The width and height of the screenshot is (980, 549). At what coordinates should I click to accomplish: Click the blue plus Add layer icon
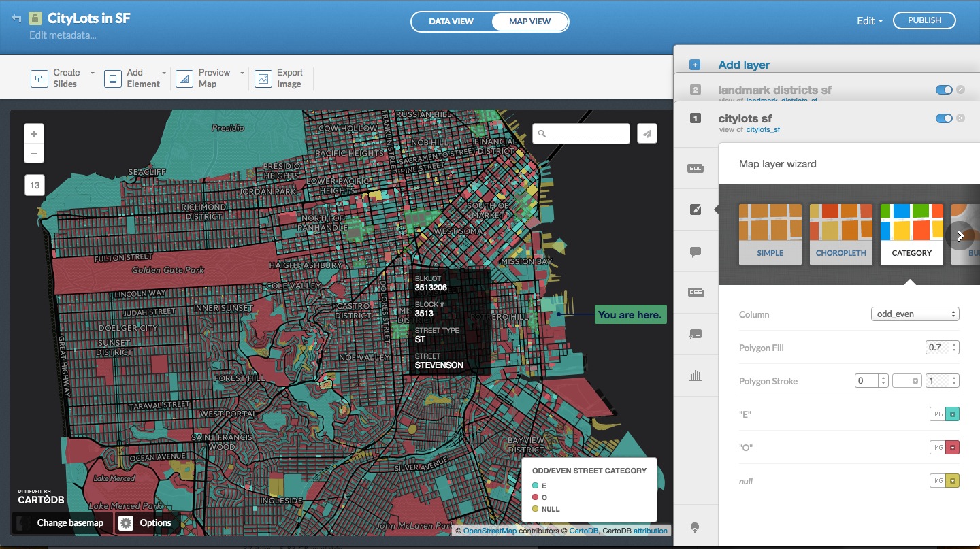(695, 65)
